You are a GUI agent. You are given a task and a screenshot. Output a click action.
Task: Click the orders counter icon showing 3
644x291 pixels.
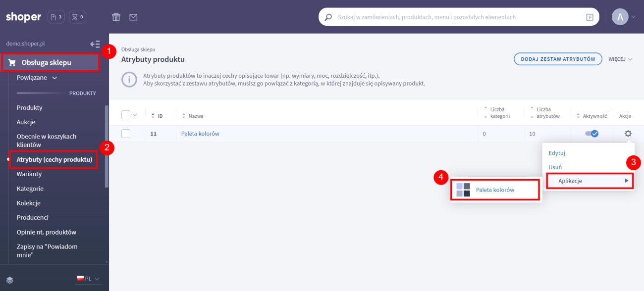pos(56,17)
